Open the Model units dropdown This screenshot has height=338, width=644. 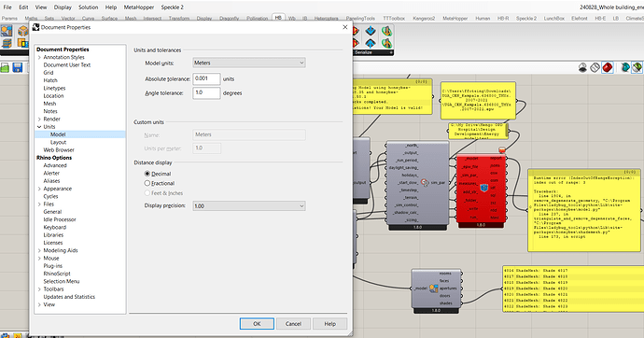pyautogui.click(x=249, y=63)
